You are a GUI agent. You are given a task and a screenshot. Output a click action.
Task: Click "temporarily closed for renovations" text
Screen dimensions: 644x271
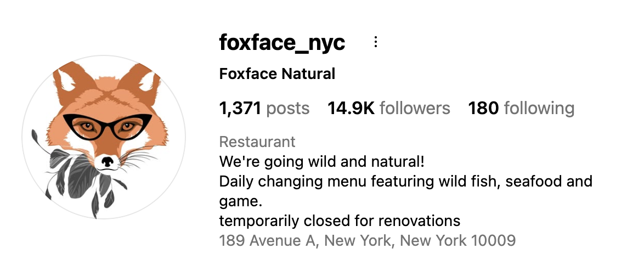click(340, 221)
